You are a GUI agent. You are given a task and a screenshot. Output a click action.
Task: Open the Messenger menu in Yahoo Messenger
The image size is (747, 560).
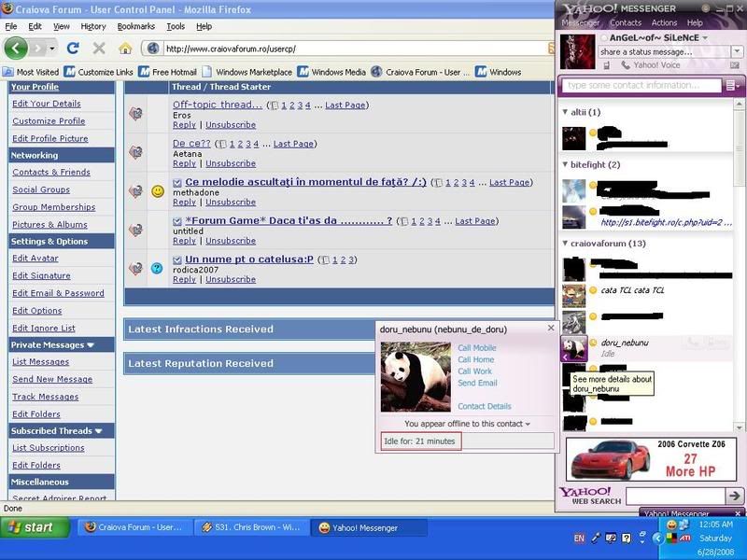pyautogui.click(x=580, y=22)
